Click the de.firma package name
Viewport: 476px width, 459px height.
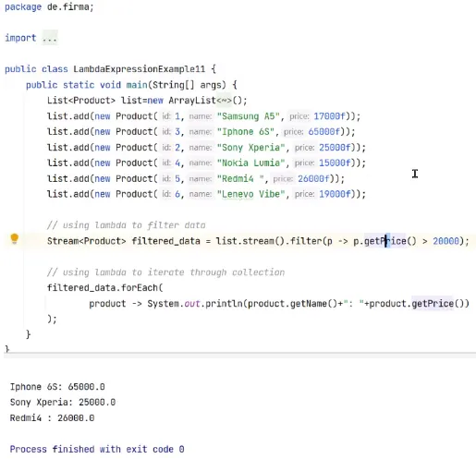(68, 6)
